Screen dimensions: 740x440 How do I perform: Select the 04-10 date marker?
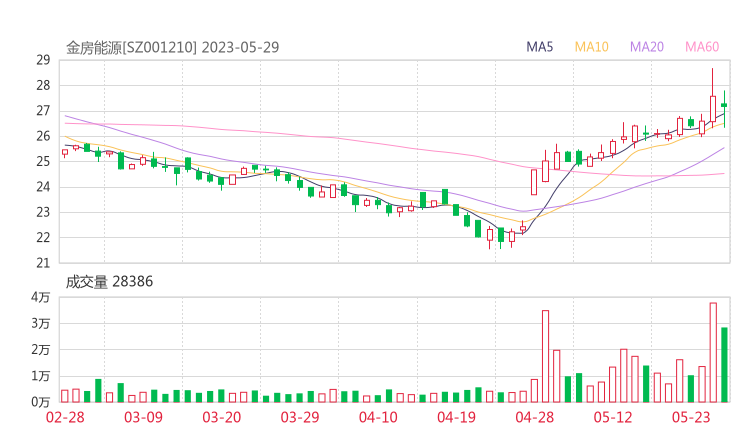378,416
